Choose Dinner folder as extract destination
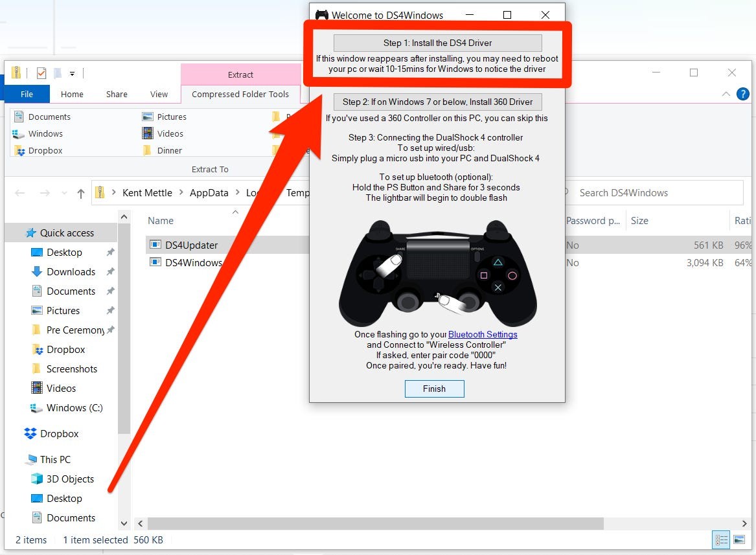Screen dimensions: 756x555 163,150
